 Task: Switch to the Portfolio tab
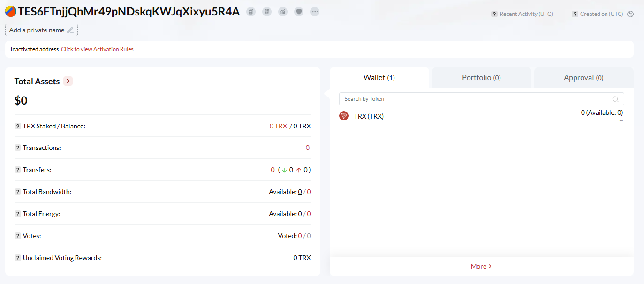pos(481,77)
